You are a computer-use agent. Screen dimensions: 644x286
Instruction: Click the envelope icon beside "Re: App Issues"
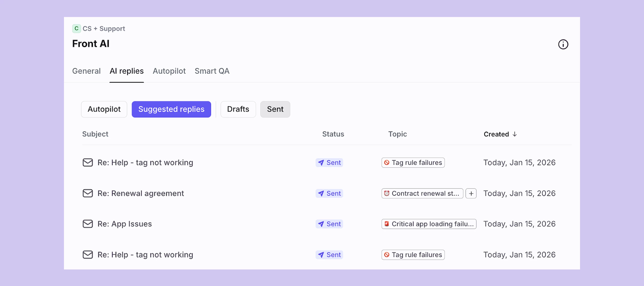click(x=87, y=224)
